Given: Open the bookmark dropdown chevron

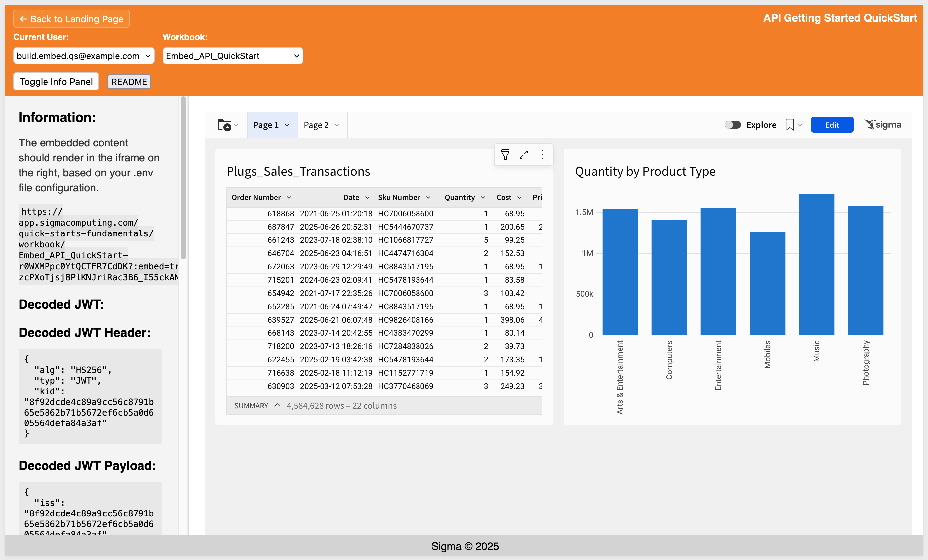Looking at the screenshot, I should pyautogui.click(x=801, y=125).
